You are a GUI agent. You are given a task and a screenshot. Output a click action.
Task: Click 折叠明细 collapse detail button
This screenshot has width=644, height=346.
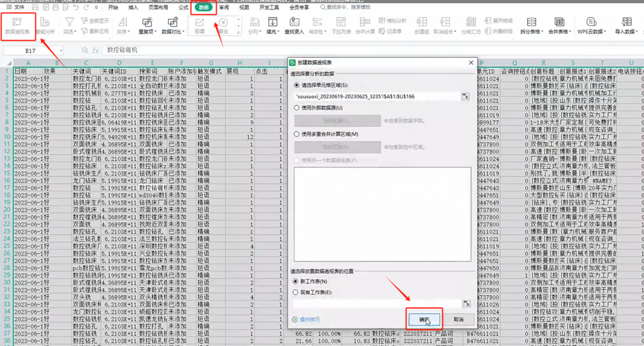[x=499, y=31]
